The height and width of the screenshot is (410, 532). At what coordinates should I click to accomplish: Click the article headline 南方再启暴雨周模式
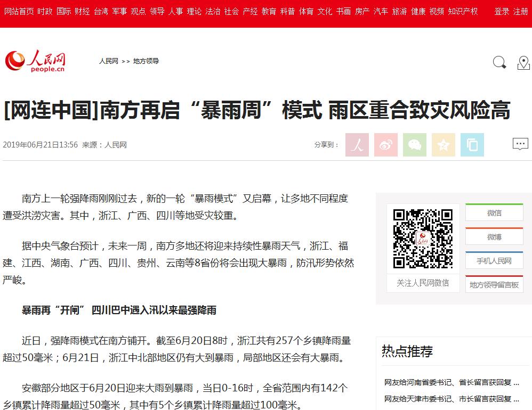tap(257, 110)
